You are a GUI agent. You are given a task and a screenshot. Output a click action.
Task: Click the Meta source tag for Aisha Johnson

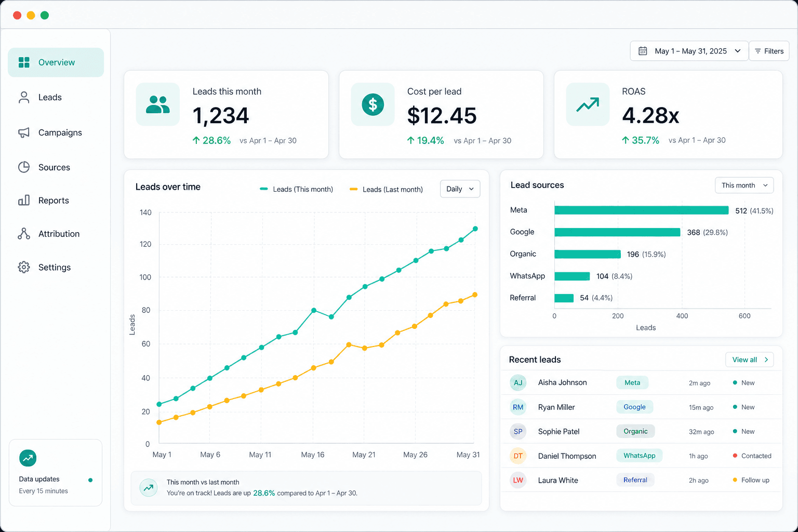pos(632,383)
